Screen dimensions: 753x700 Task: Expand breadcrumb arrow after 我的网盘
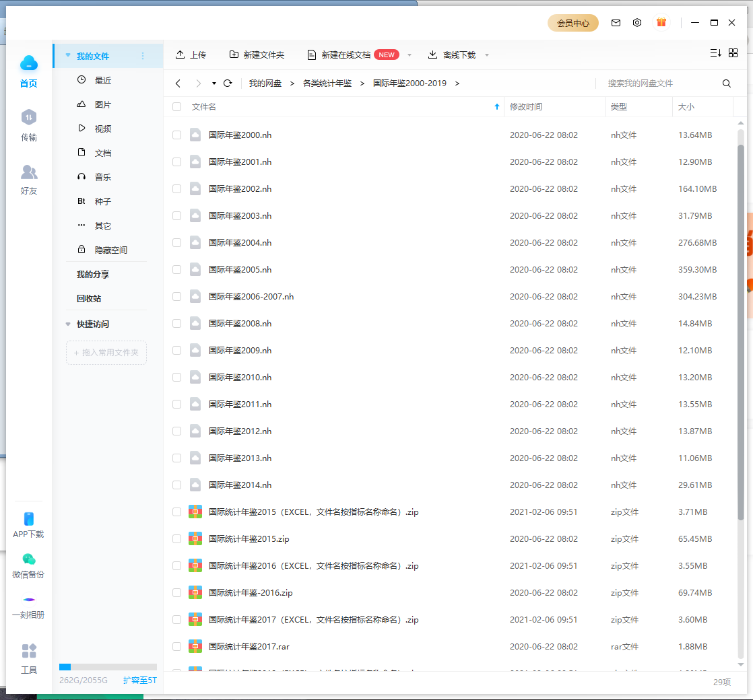292,83
